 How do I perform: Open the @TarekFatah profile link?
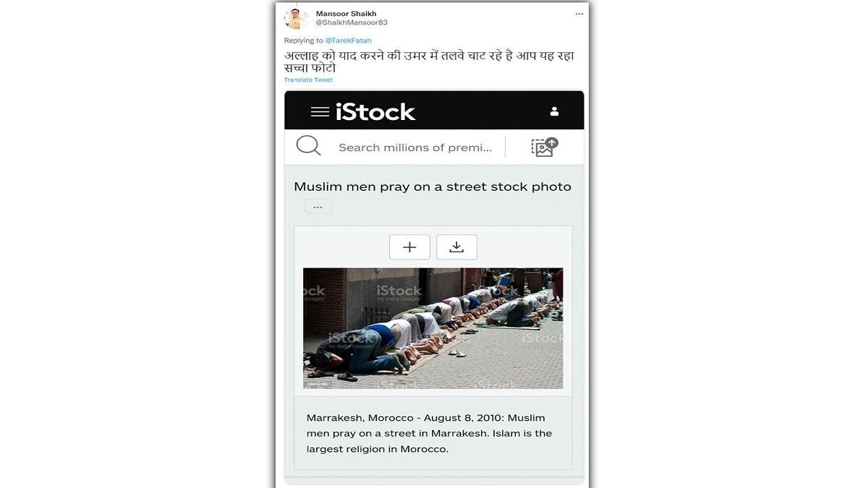point(348,40)
